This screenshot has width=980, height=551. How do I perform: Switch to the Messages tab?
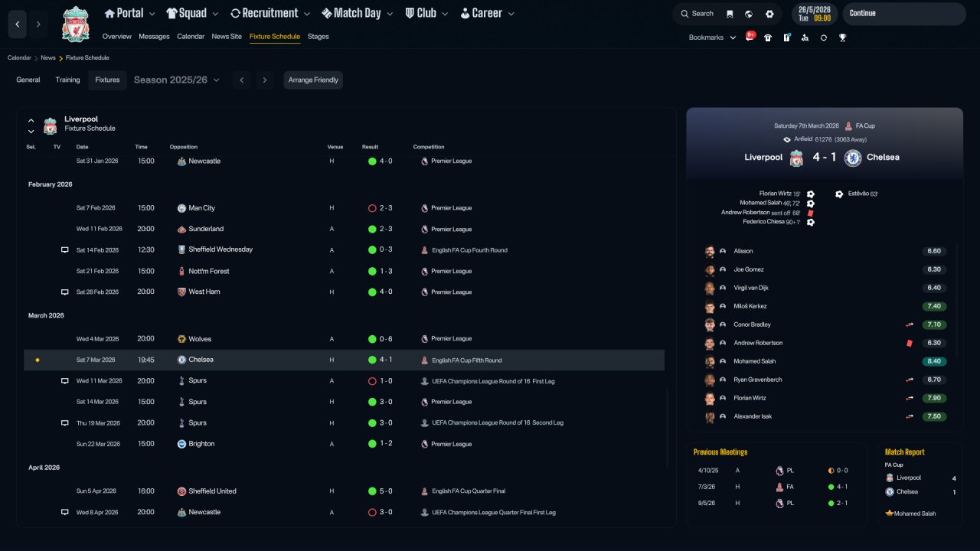pyautogui.click(x=154, y=37)
